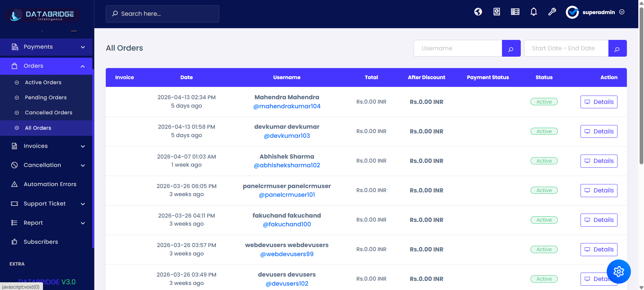Select All Orders submenu item

click(x=46, y=128)
